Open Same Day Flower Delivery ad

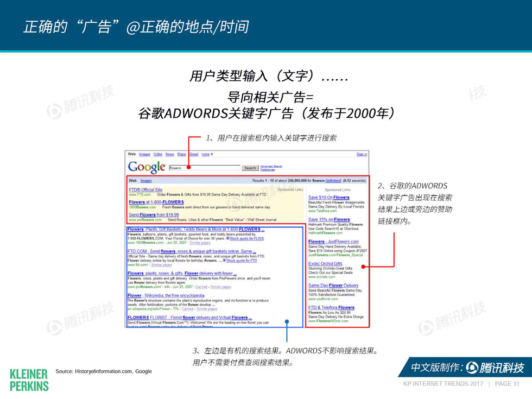tap(333, 286)
